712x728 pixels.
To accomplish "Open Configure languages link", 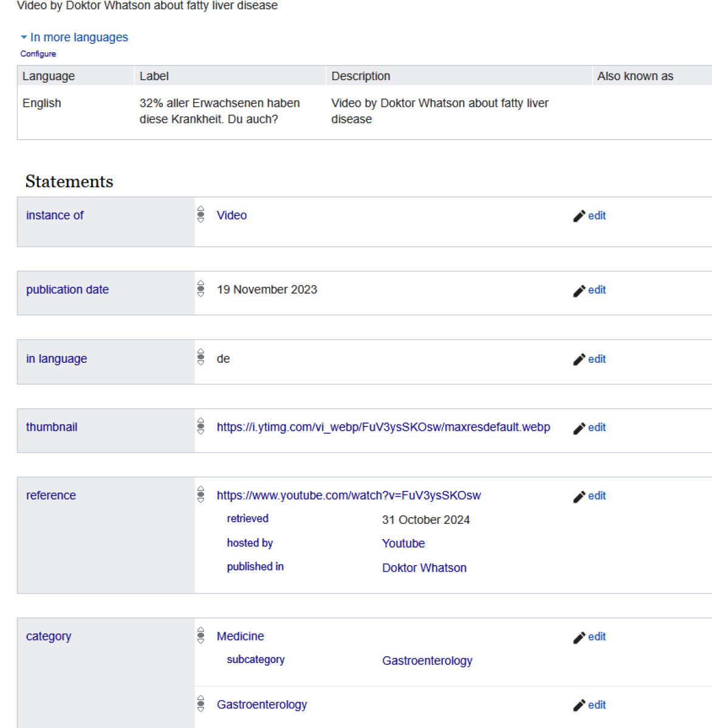I will tap(38, 54).
